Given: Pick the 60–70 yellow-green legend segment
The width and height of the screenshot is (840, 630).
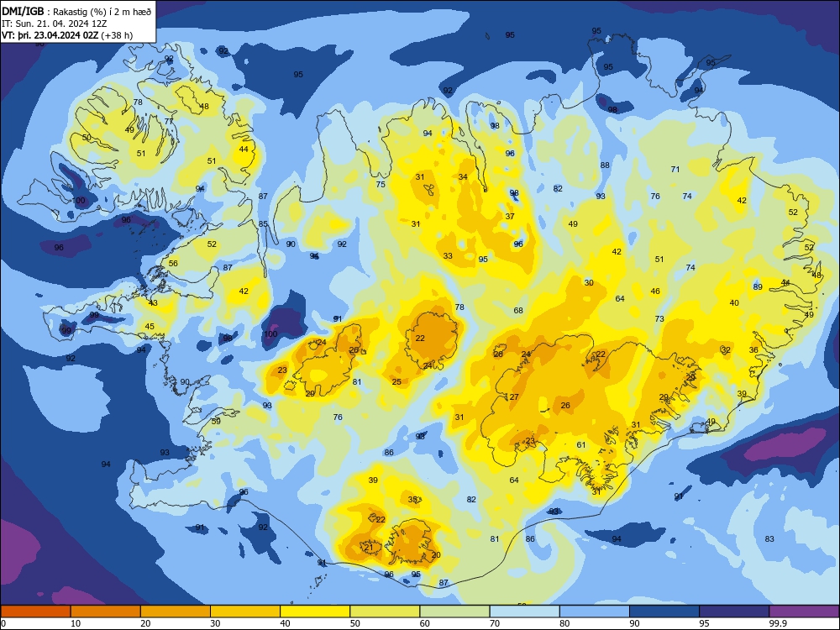Looking at the screenshot, I should 454,612.
